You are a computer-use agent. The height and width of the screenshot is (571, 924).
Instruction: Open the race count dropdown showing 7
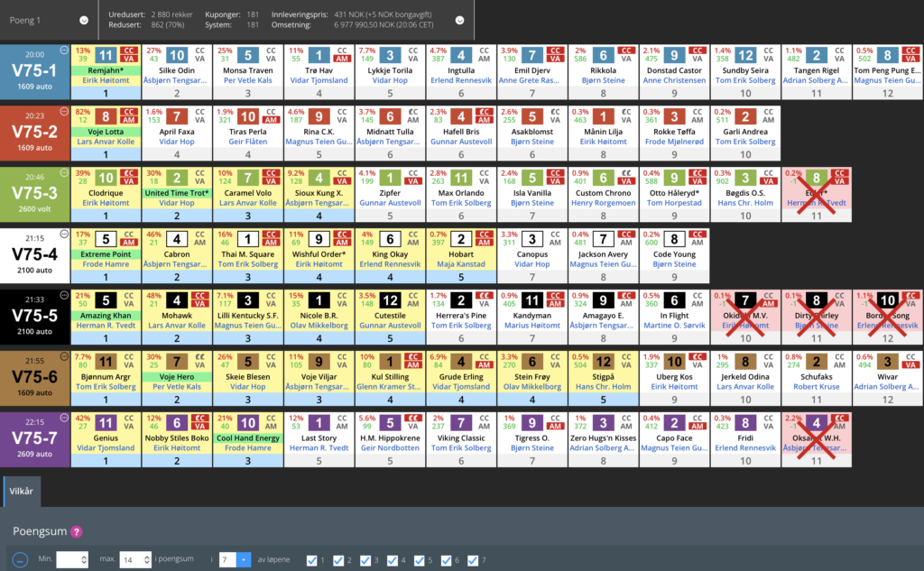[x=244, y=560]
